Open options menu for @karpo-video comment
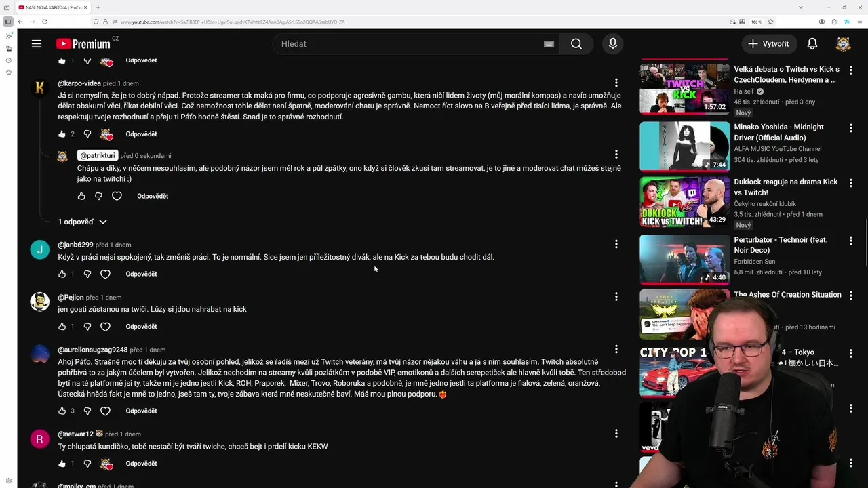Image resolution: width=868 pixels, height=488 pixels. point(616,83)
